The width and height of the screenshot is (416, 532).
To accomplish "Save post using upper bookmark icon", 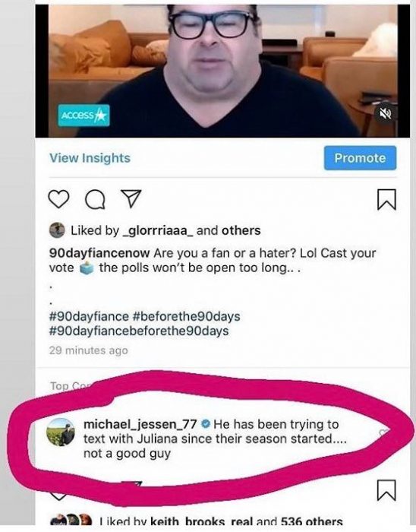I will point(386,199).
